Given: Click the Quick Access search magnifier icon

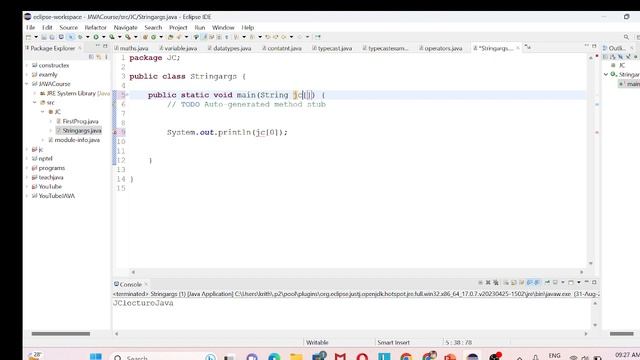Looking at the screenshot, I should coord(626,37).
